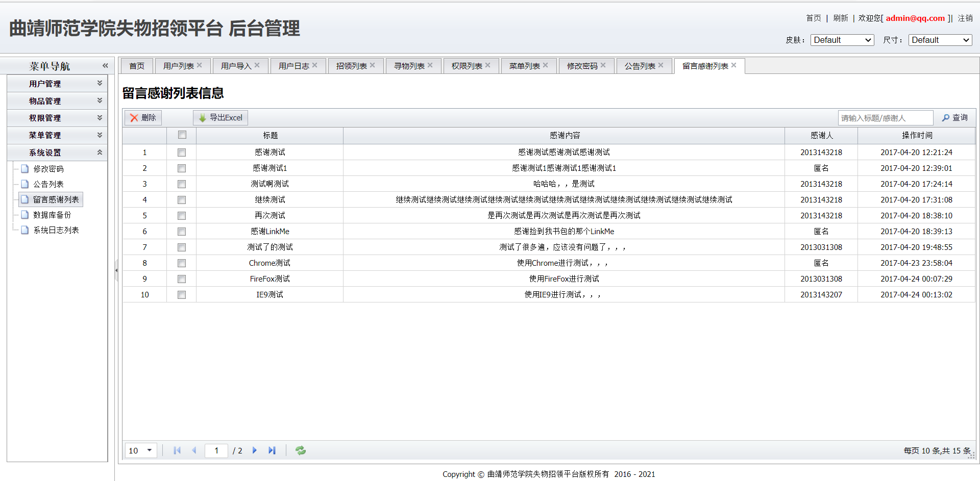Close the 用户日志 tab with its X
Viewport: 980px width, 481px height.
315,65
